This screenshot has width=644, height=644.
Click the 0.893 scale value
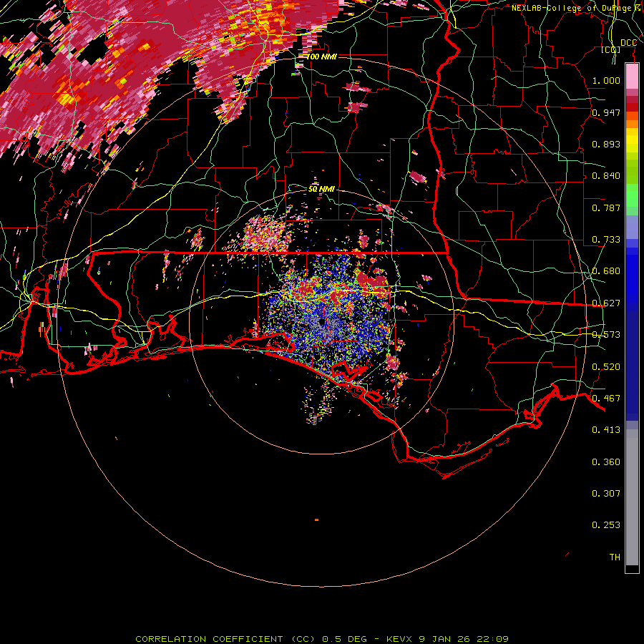click(x=606, y=144)
